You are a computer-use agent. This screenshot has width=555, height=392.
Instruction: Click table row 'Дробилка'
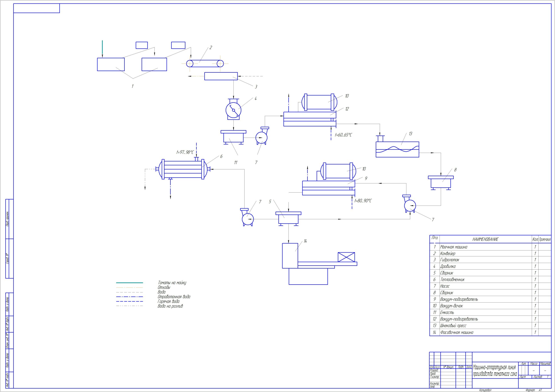(x=490, y=266)
